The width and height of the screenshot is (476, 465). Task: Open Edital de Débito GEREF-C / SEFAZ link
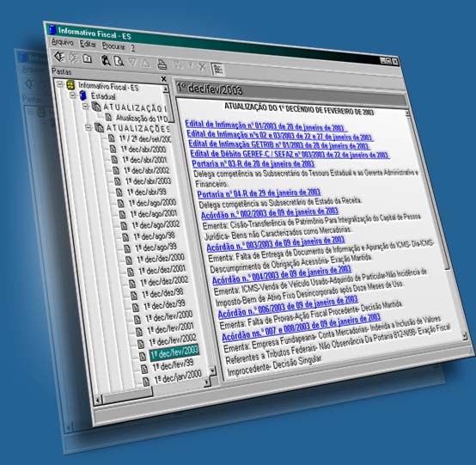coord(290,155)
